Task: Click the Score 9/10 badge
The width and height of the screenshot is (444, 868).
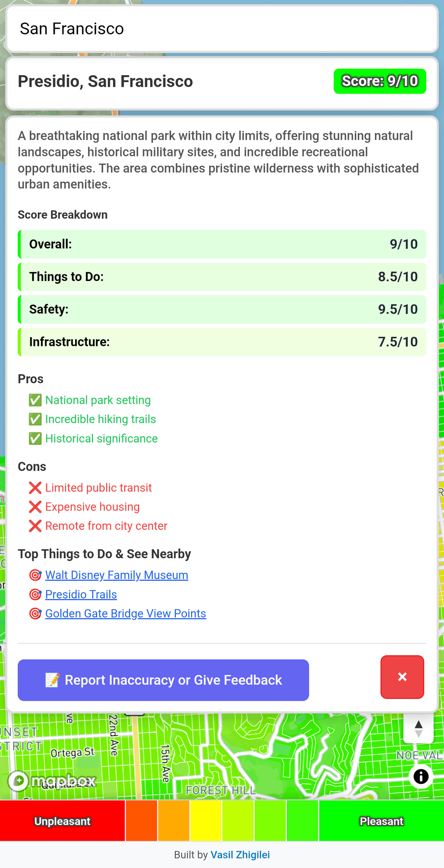Action: tap(380, 81)
